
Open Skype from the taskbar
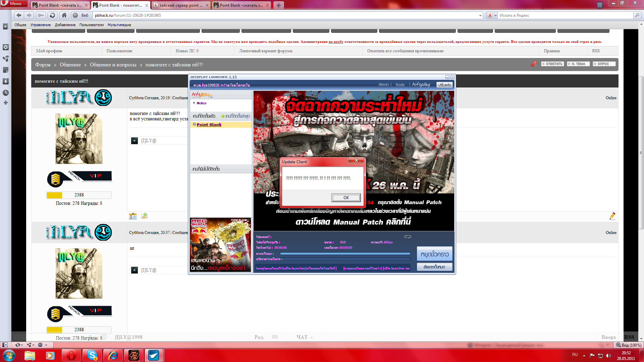click(92, 355)
